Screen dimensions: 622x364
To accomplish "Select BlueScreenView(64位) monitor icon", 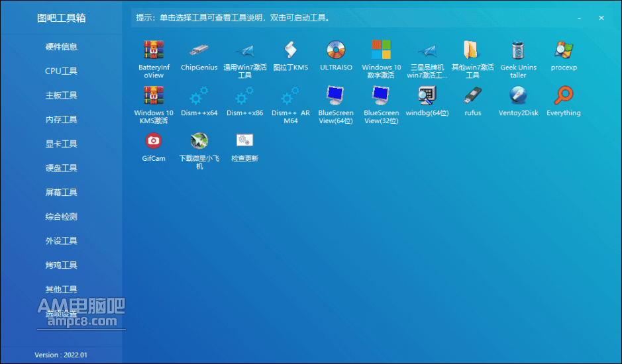I will (x=336, y=95).
